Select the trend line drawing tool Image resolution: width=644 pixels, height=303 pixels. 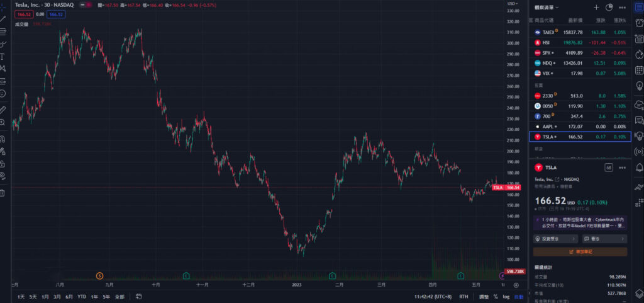(3, 19)
